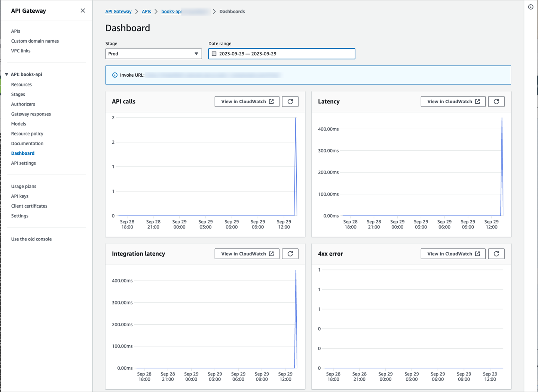Open the books-api breadcrumb link
The height and width of the screenshot is (392, 538).
pyautogui.click(x=171, y=12)
